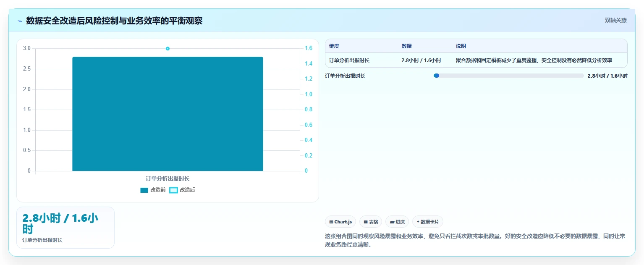Click the lightning icon beside the title
This screenshot has height=265, width=644.
pyautogui.click(x=20, y=21)
